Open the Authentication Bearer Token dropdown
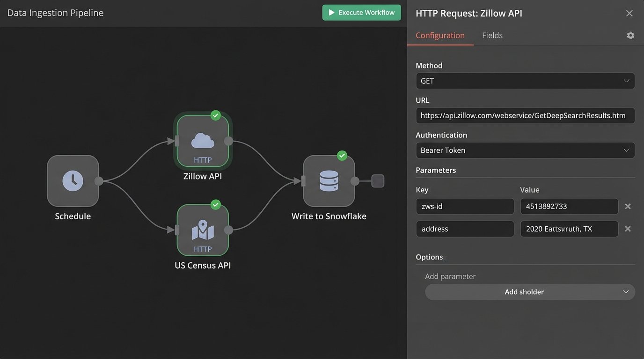644x359 pixels. (x=525, y=151)
